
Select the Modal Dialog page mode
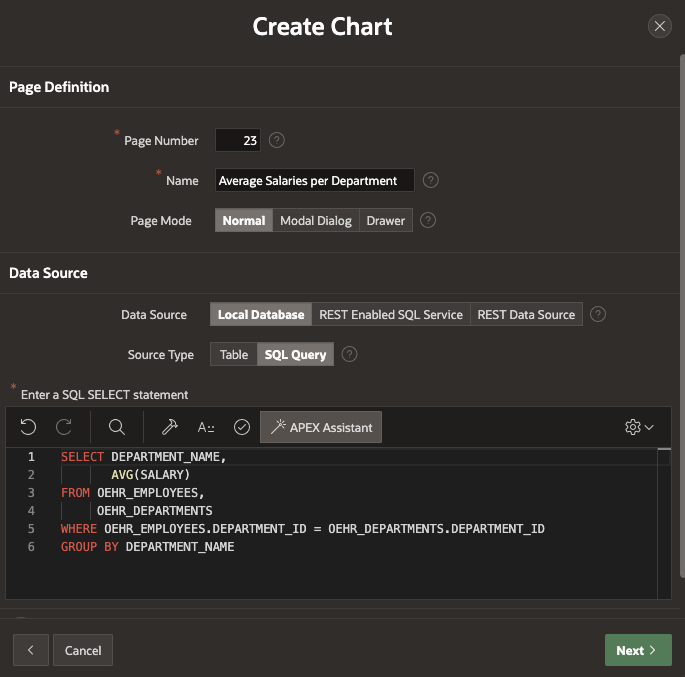point(316,220)
